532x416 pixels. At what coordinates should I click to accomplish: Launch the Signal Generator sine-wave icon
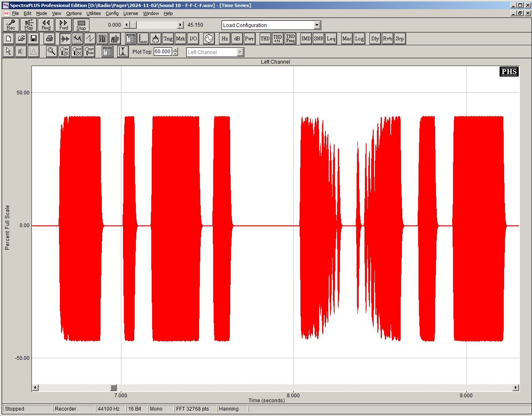tap(209, 39)
